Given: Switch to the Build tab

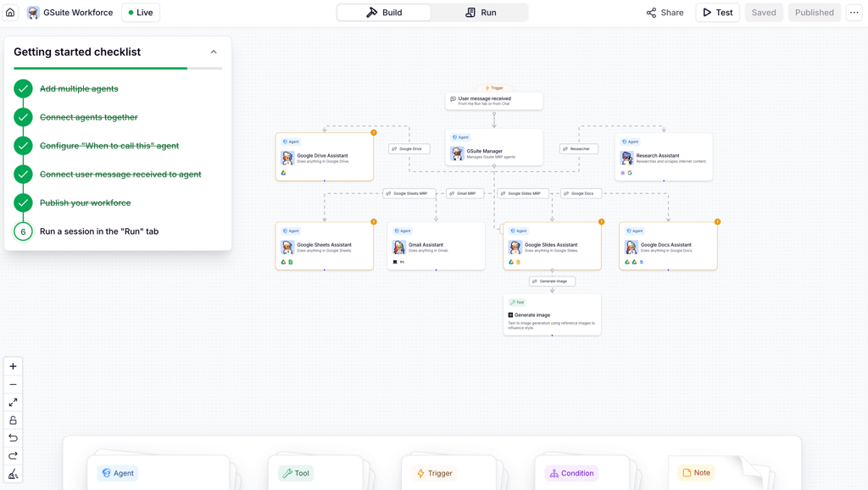Looking at the screenshot, I should (x=384, y=12).
